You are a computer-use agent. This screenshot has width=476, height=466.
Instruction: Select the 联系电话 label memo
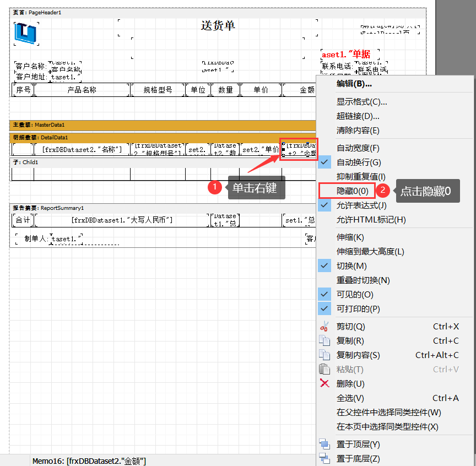click(338, 66)
